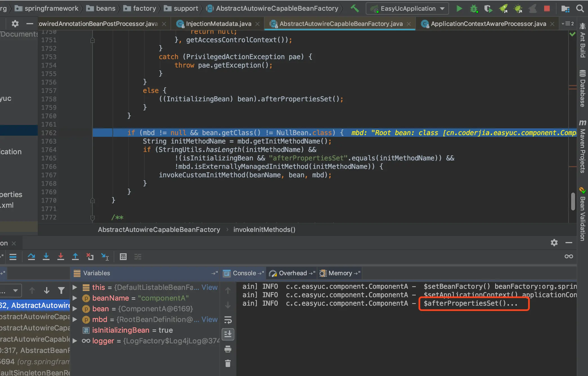The width and height of the screenshot is (588, 376).
Task: Expand the mbd variable node
Action: (x=75, y=319)
